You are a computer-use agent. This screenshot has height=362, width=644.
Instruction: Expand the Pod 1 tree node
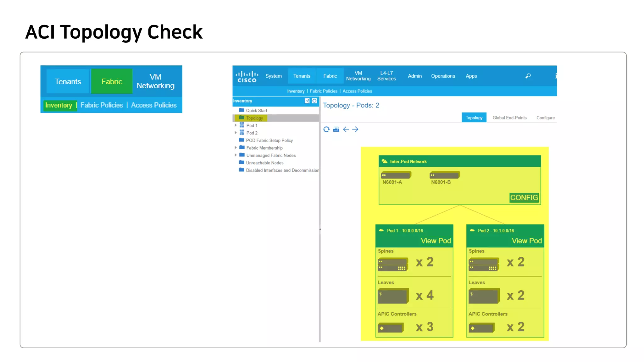[x=236, y=125]
